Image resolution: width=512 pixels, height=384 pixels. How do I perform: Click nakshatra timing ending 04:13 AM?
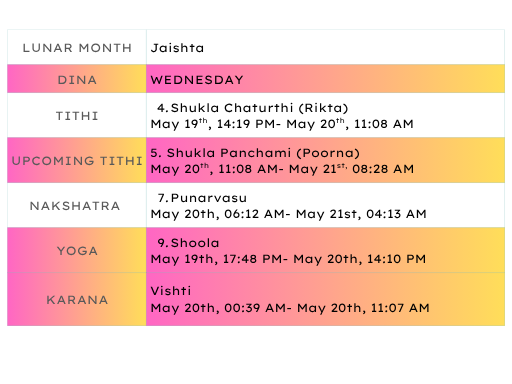pyautogui.click(x=288, y=214)
